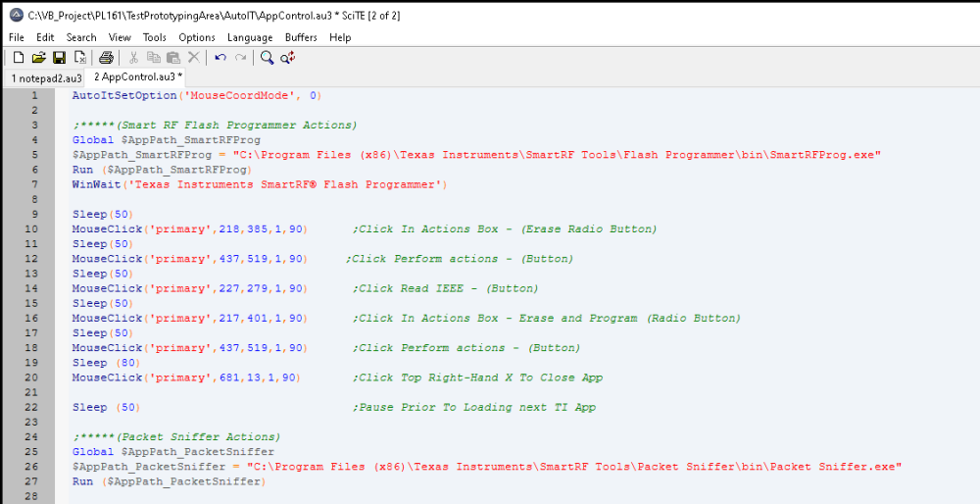
Task: Click line number 10 in the margin
Action: 34,229
